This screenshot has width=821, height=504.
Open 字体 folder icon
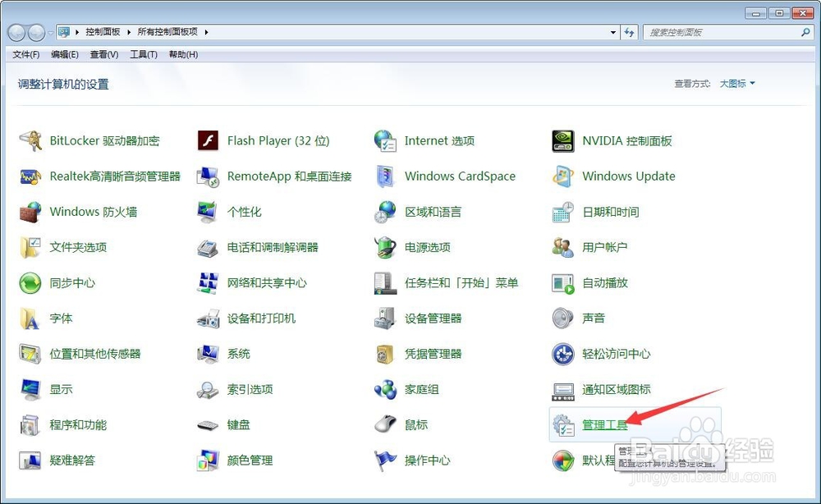[x=30, y=318]
